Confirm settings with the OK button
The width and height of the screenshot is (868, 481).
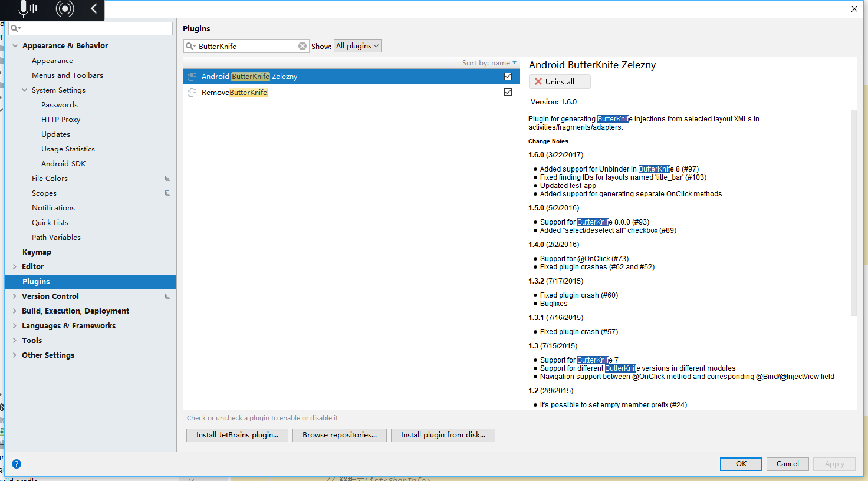click(741, 464)
